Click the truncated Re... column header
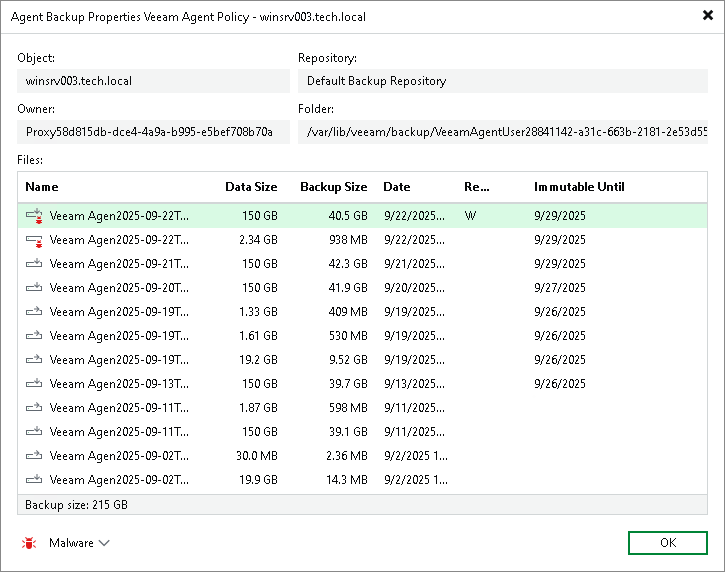725x572 pixels. (x=477, y=187)
